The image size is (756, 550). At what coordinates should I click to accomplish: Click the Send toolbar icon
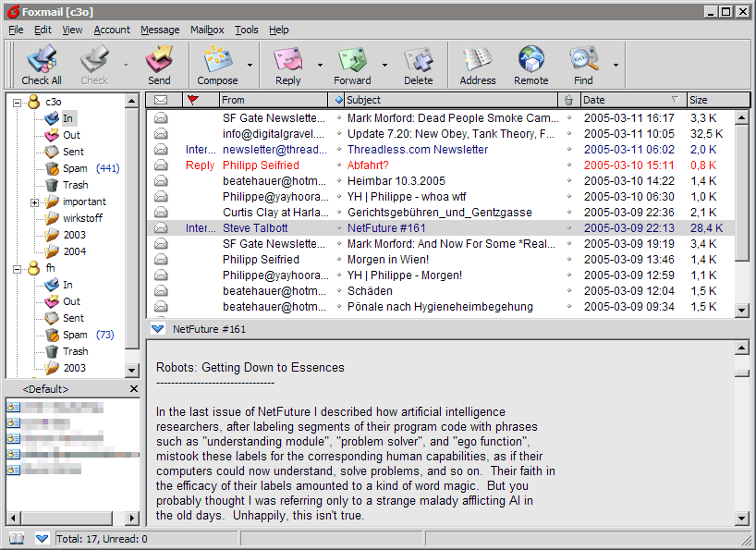[x=159, y=65]
